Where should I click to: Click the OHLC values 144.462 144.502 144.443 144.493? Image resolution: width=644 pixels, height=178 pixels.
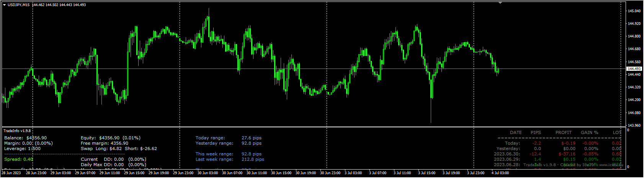pyautogui.click(x=59, y=5)
